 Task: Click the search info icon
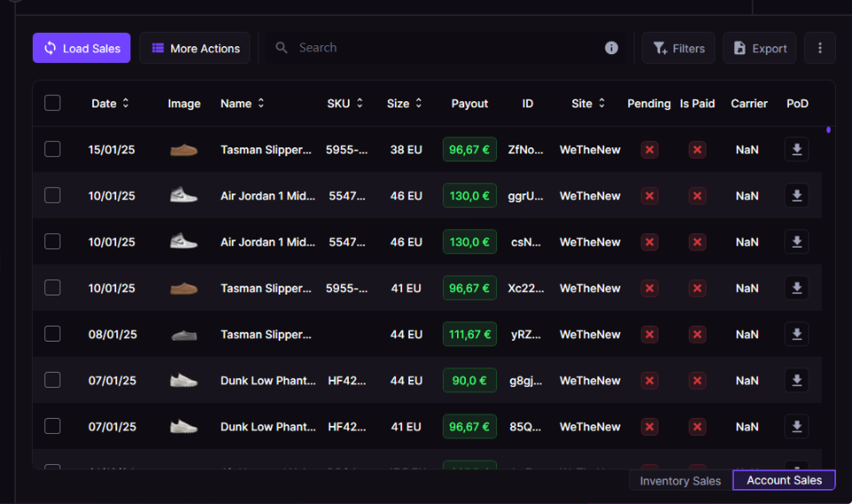(x=611, y=48)
